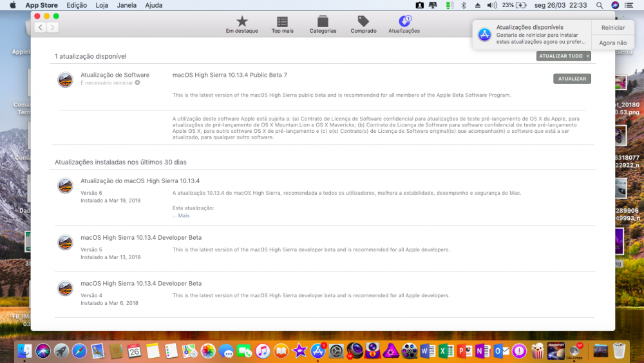The width and height of the screenshot is (644, 363).
Task: Click the Bluetooth icon in menu bar
Action: point(463,5)
